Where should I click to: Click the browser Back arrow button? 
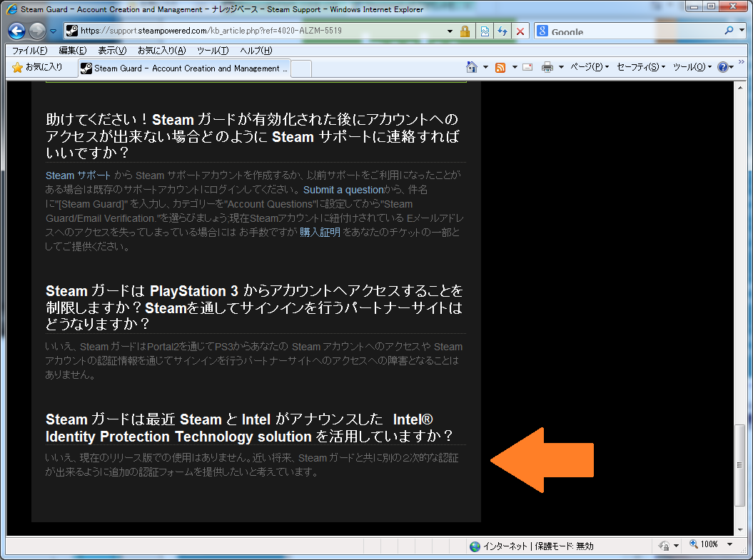click(x=17, y=31)
